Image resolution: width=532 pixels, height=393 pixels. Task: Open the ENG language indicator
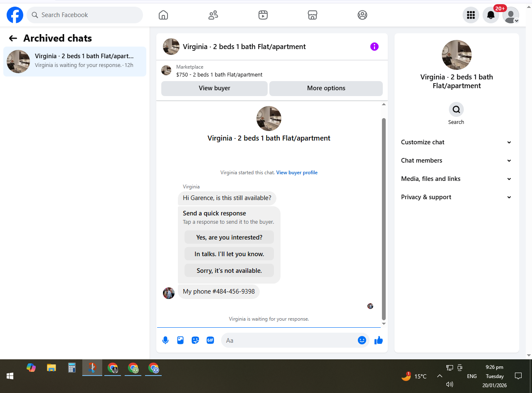pyautogui.click(x=472, y=376)
